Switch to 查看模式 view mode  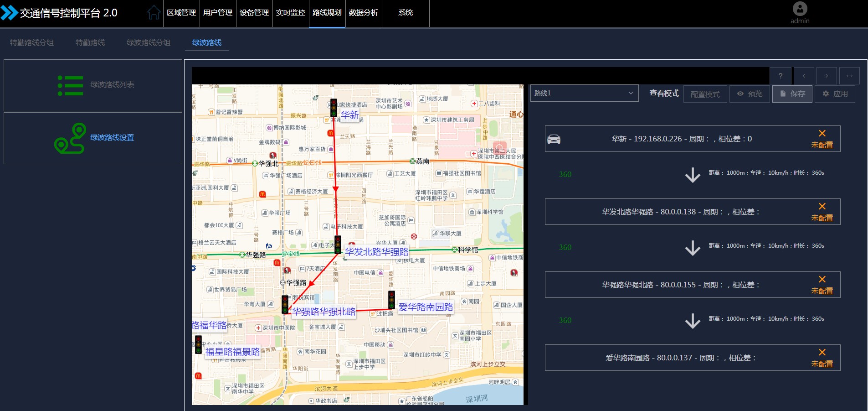[663, 94]
